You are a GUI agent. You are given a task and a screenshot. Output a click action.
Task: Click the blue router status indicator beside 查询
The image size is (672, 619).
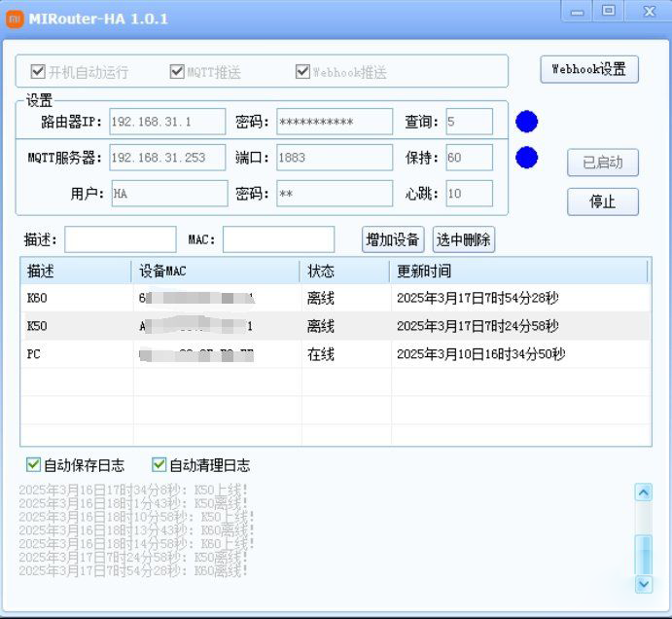point(527,122)
